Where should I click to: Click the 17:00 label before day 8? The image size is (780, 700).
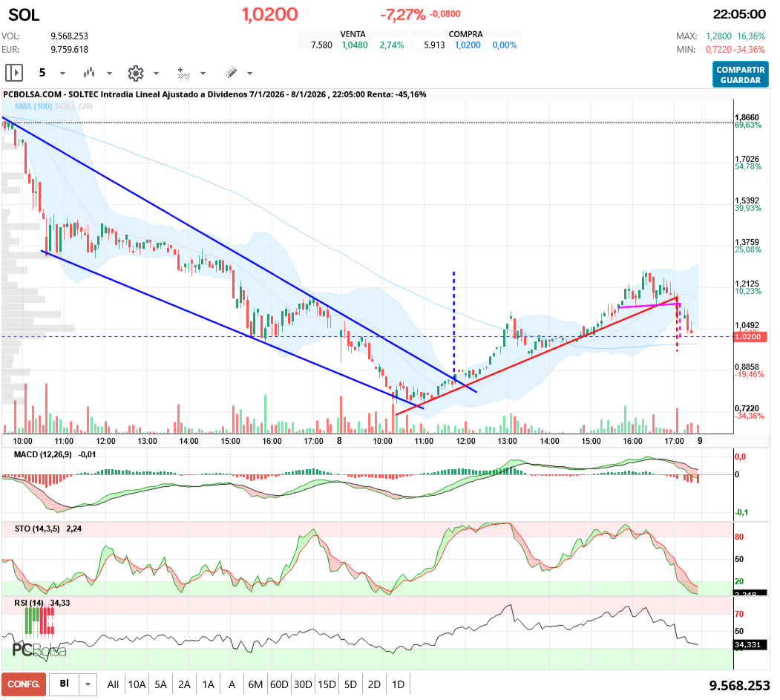tap(313, 441)
